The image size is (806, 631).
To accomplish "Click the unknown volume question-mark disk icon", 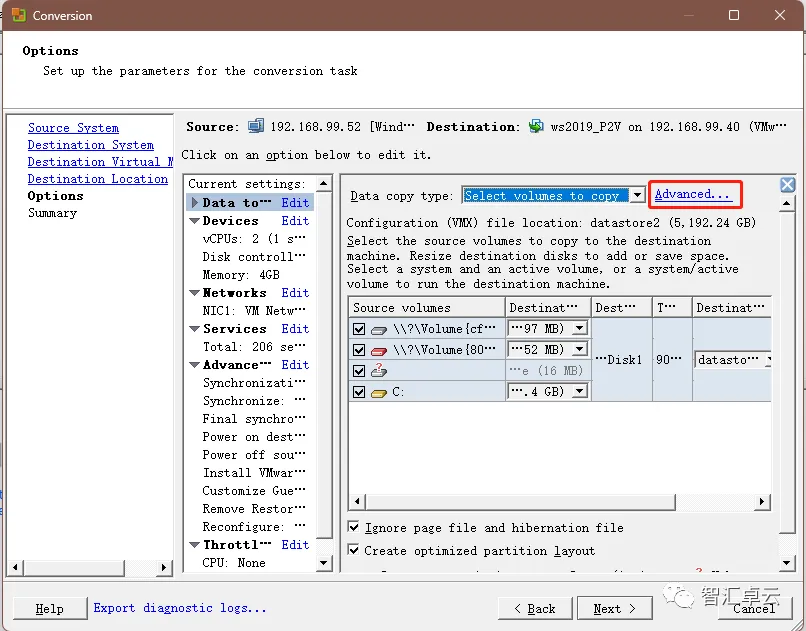I will click(x=379, y=370).
